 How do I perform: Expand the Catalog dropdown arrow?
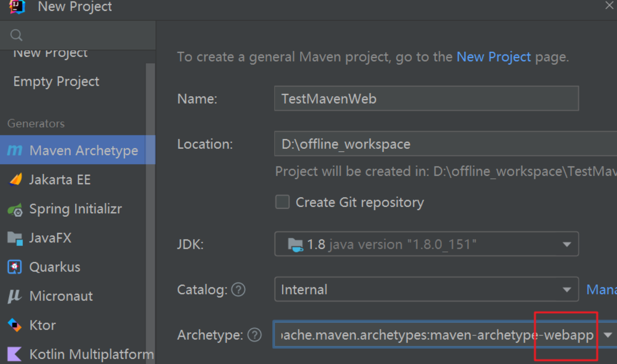click(567, 290)
